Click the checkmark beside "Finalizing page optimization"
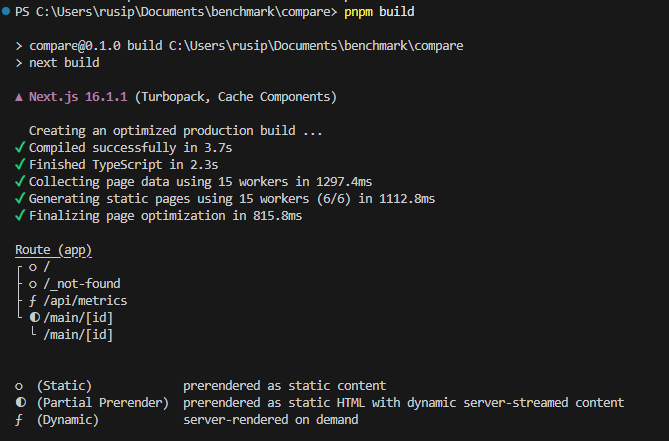This screenshot has height=441, width=669. [20, 216]
